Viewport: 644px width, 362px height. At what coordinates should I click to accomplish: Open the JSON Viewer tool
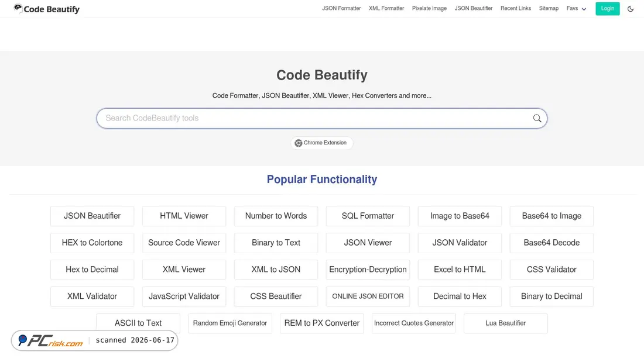pos(368,243)
